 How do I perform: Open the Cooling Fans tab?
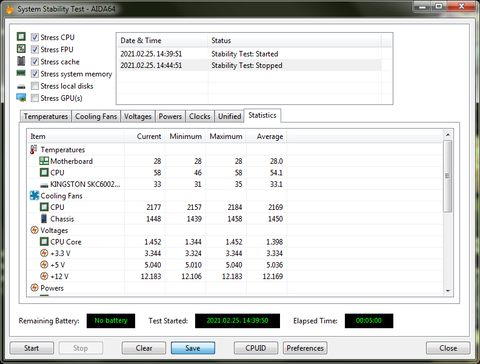click(x=96, y=116)
